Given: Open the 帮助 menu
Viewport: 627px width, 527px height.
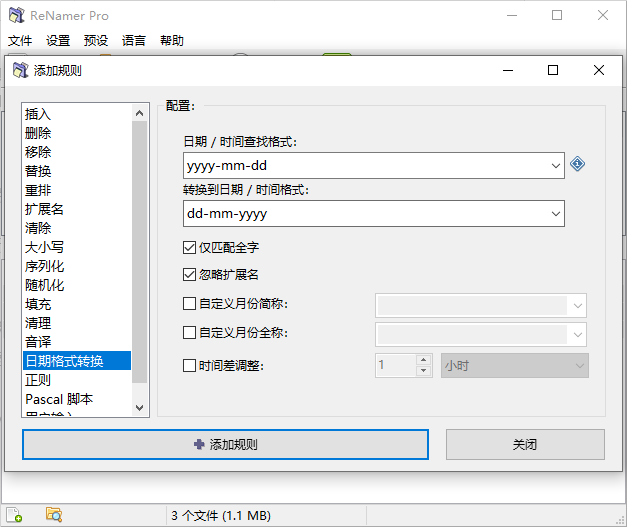Looking at the screenshot, I should pyautogui.click(x=172, y=40).
